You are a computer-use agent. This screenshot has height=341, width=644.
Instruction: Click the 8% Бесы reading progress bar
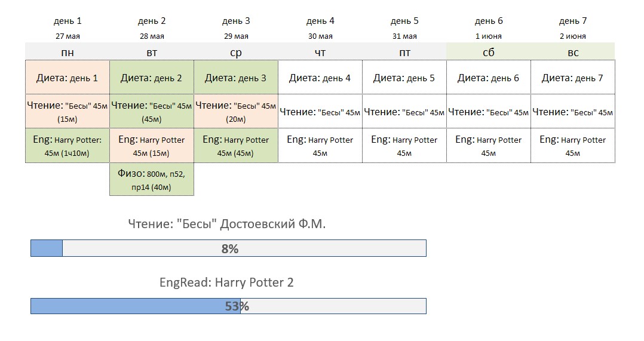pos(228,248)
